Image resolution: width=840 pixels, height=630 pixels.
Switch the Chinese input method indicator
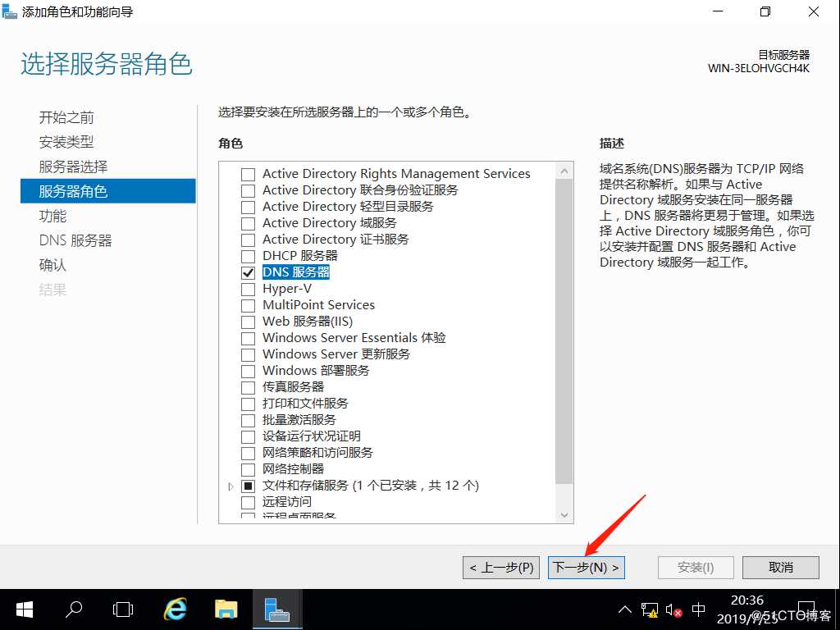click(x=699, y=609)
